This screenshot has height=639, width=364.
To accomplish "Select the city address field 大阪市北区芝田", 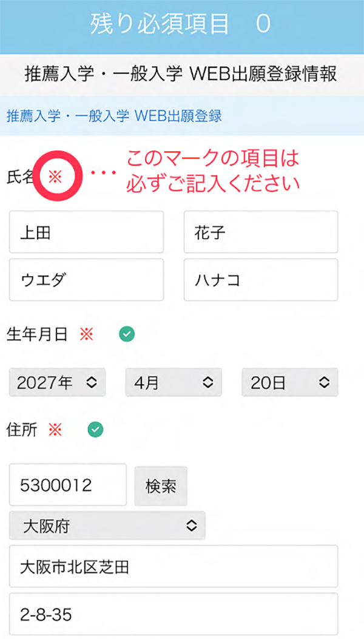I will (173, 566).
